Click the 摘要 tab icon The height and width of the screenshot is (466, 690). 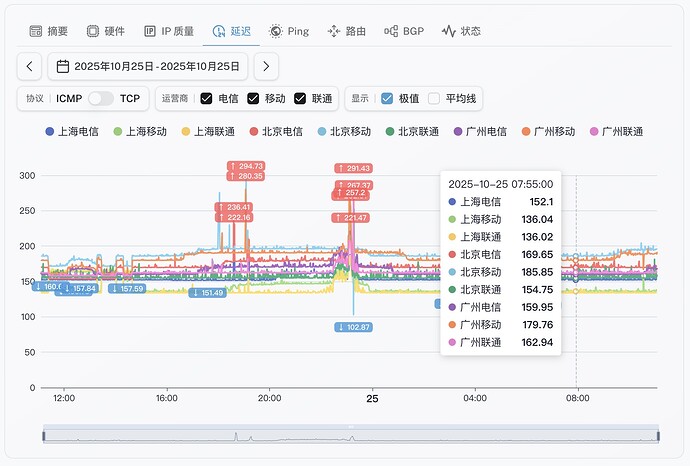coord(36,31)
